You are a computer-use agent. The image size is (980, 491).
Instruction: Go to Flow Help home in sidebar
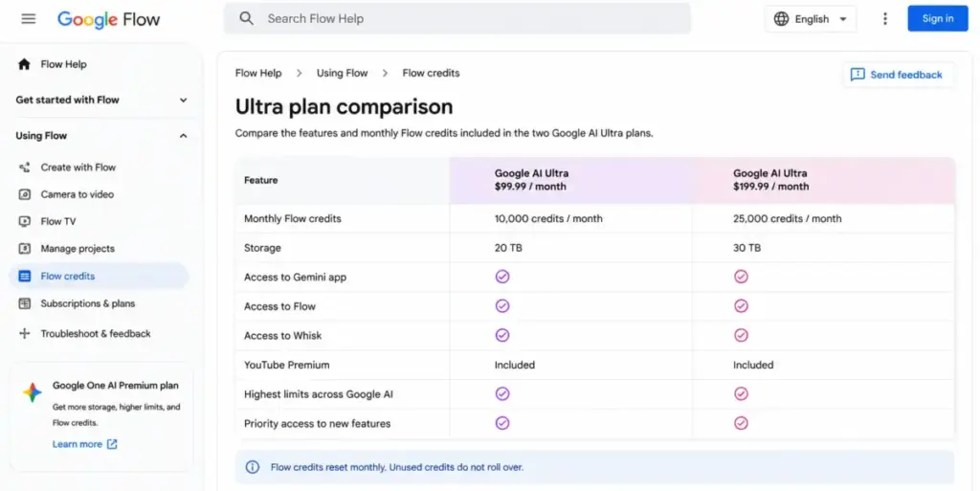click(x=64, y=64)
